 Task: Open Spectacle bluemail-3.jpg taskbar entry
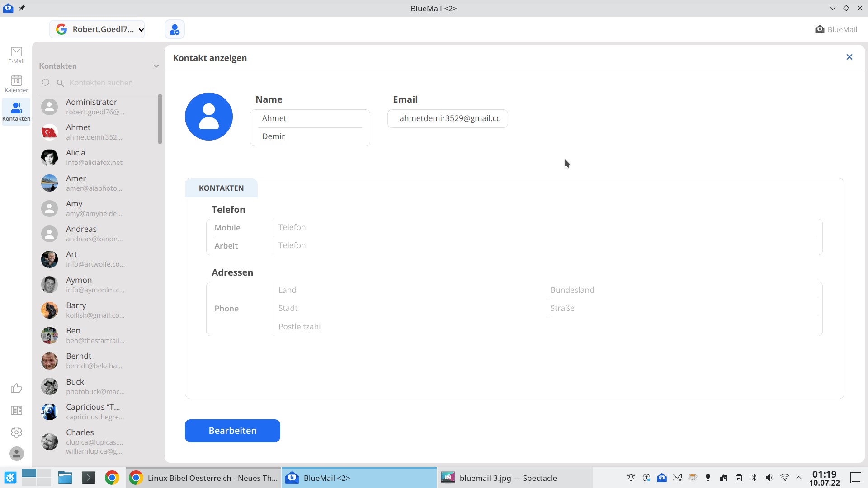514,478
